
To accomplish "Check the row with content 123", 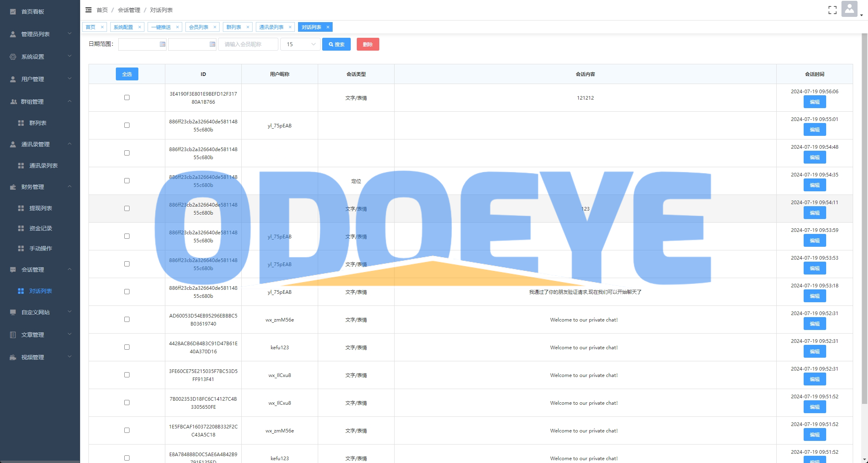I will coord(127,209).
